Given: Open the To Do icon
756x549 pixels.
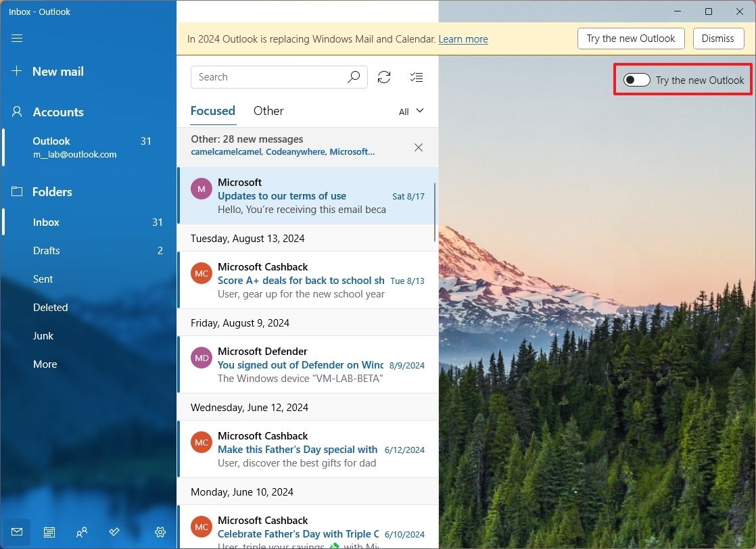Looking at the screenshot, I should pos(114,532).
